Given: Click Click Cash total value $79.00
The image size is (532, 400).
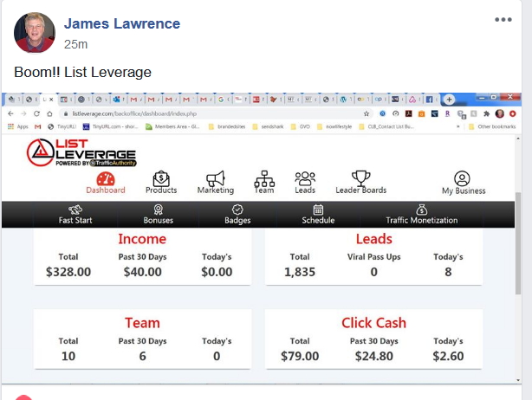Looking at the screenshot, I should pos(300,356).
